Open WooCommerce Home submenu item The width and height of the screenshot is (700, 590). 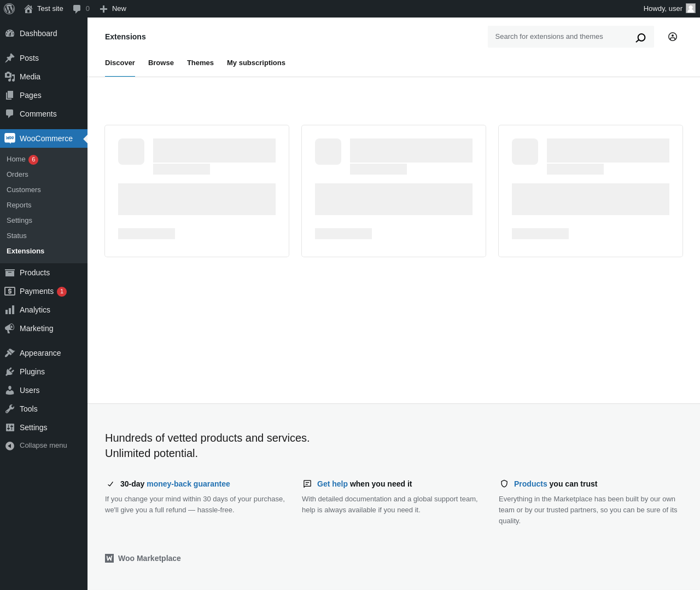(16, 159)
